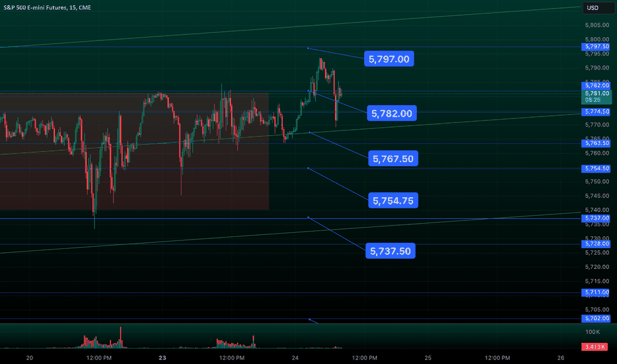Screen dimensions: 617x364
Task: Select the 5,797.00 price callout label
Action: click(x=389, y=59)
